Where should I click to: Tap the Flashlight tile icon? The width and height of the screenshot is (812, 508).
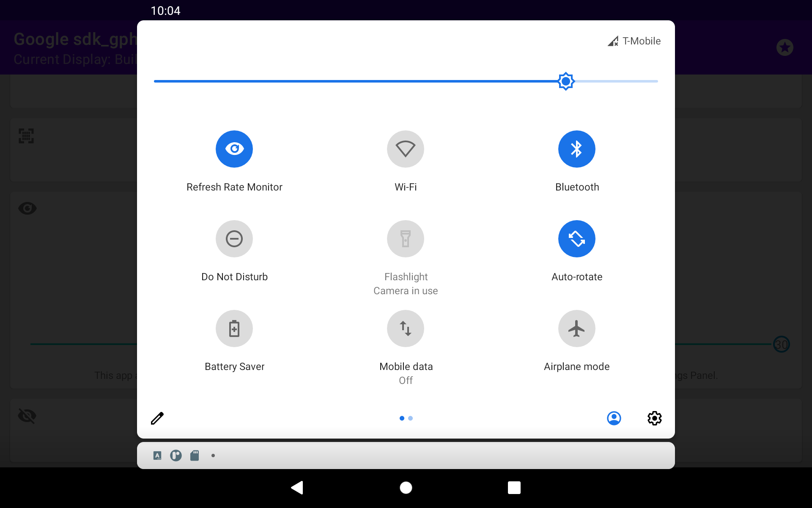pos(405,239)
